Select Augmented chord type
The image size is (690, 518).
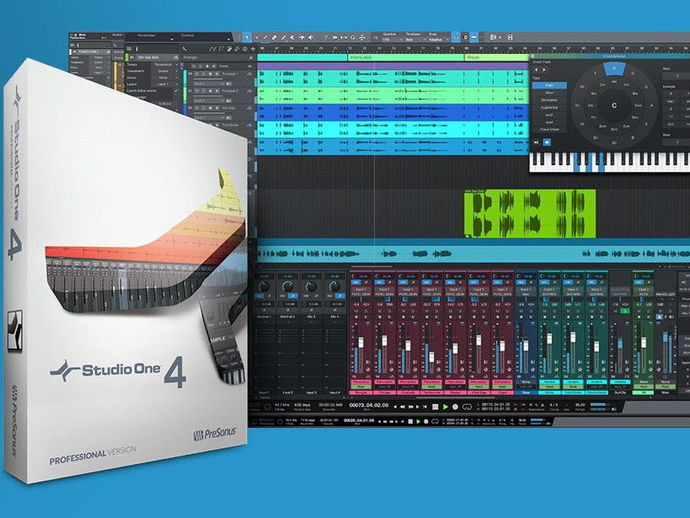[x=550, y=107]
